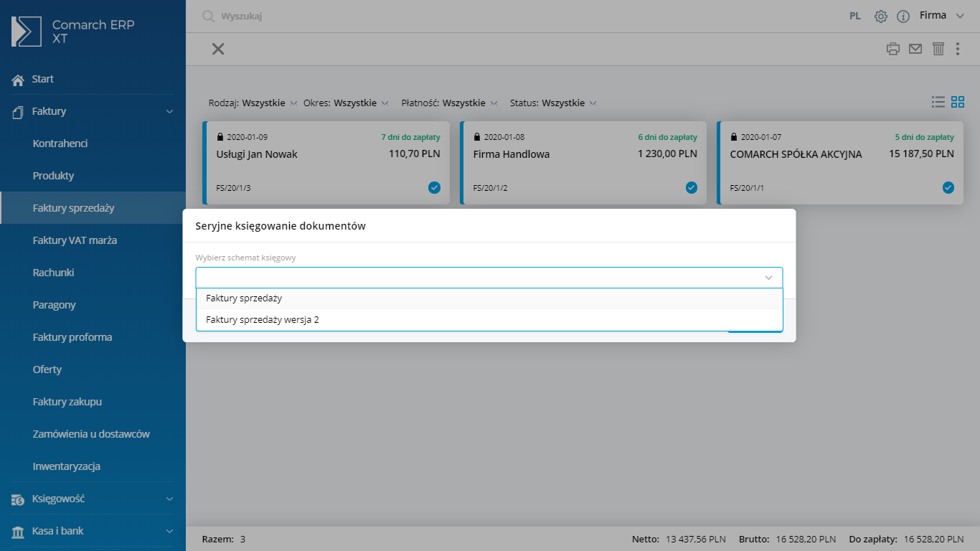980x551 pixels.
Task: Click lock icon on 2020-01-08 invoice
Action: [477, 136]
